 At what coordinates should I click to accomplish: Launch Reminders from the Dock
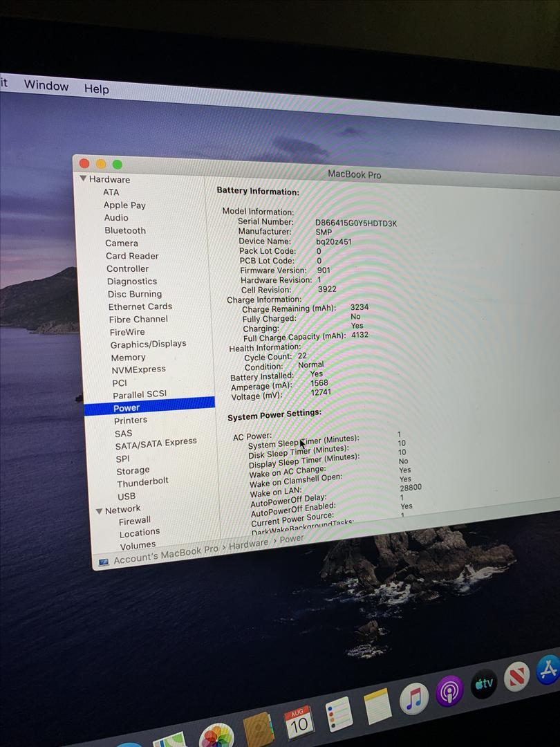pyautogui.click(x=339, y=714)
